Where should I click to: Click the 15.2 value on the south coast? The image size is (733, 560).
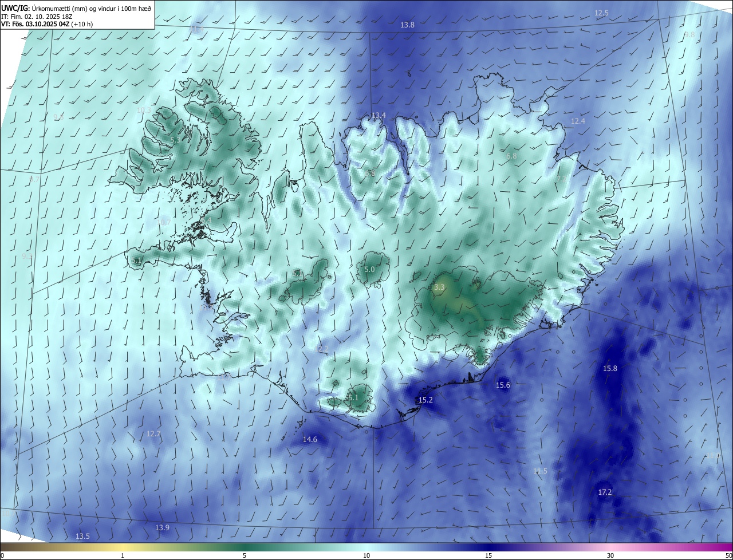[425, 400]
